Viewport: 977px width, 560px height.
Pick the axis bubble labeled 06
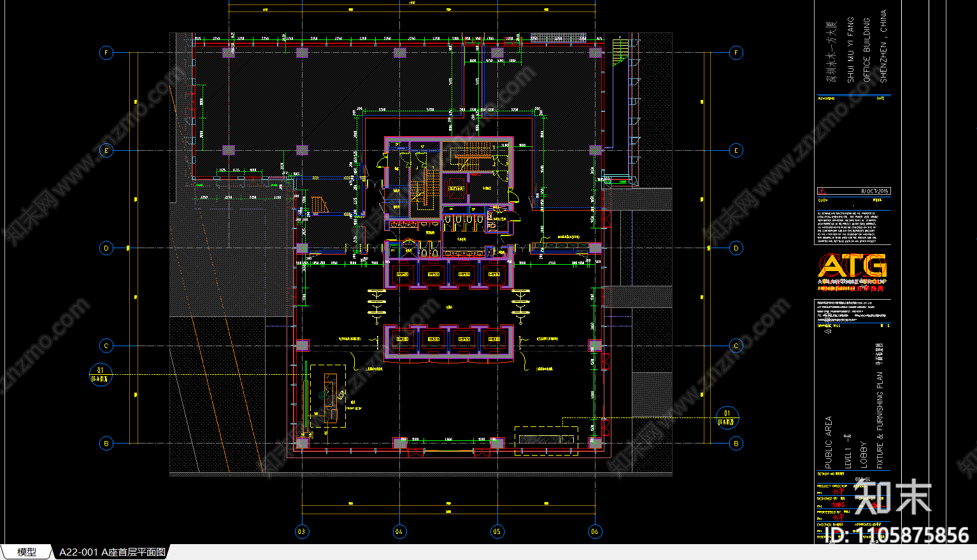click(x=595, y=531)
